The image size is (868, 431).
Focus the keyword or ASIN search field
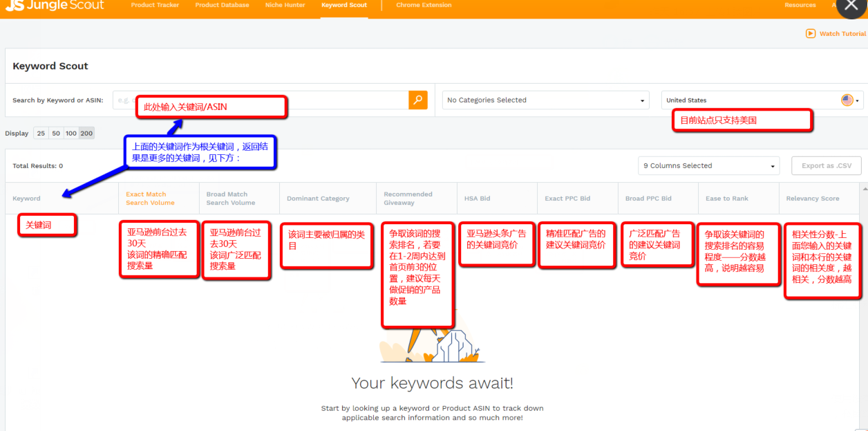coord(261,100)
